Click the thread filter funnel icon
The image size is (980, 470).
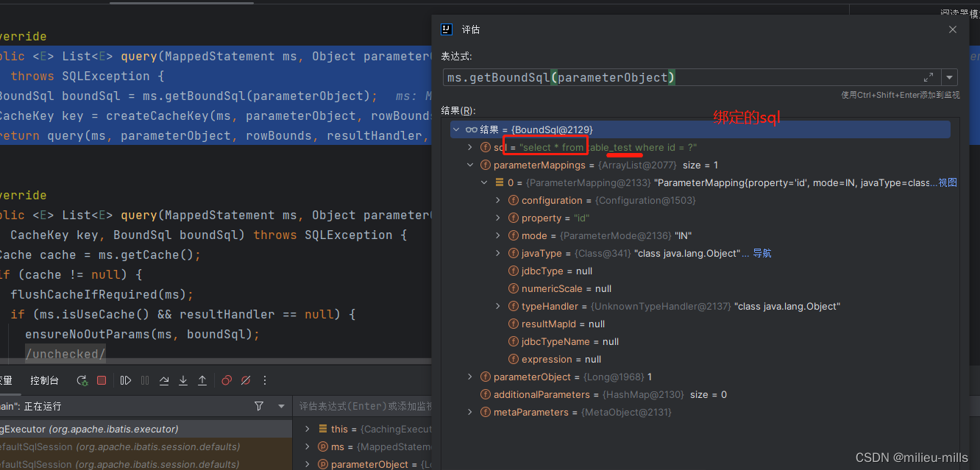[x=259, y=405]
